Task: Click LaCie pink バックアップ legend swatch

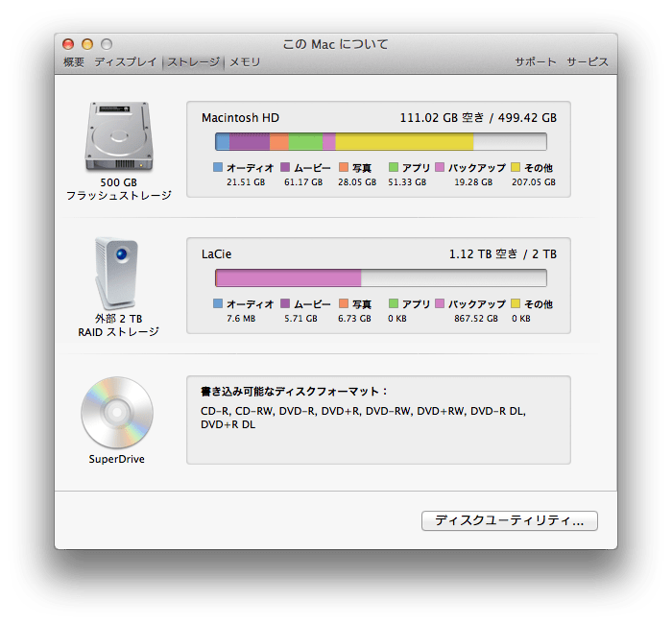Action: coord(440,303)
